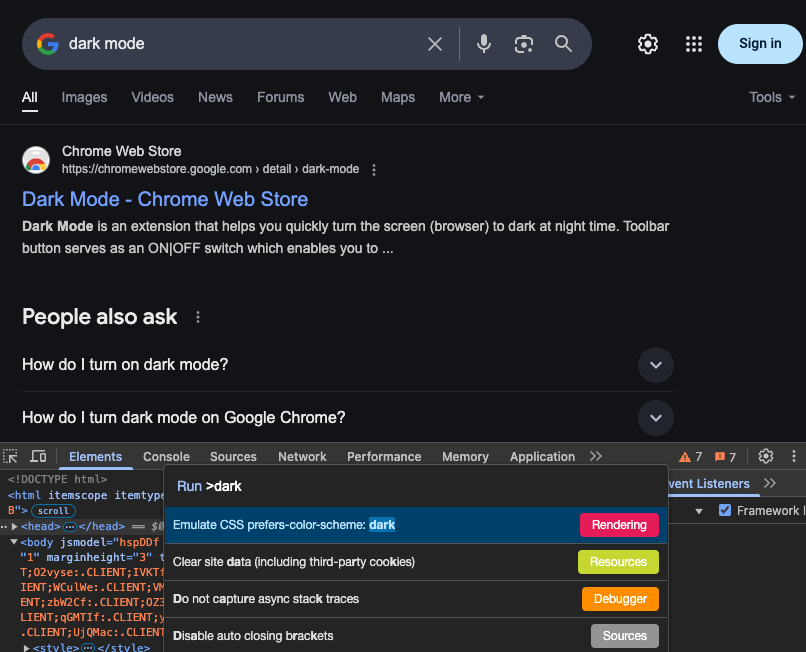Click the Google logo in search bar

coord(48,44)
